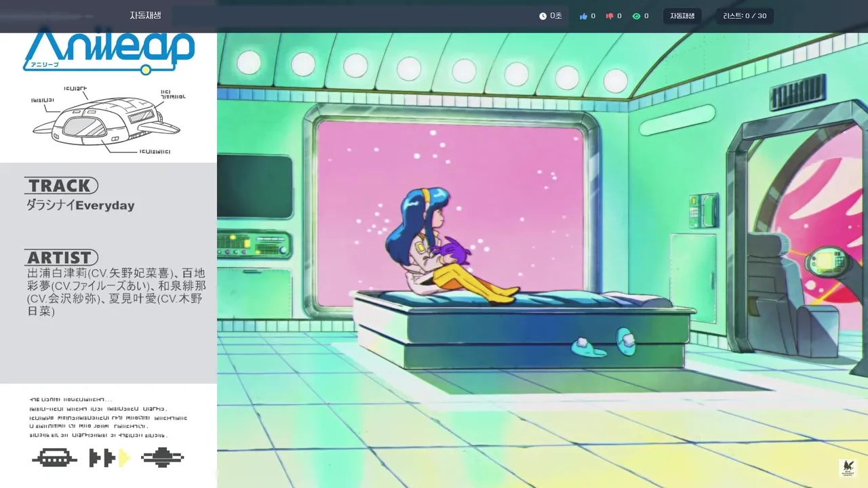Click the Anileap logo
The height and width of the screenshot is (488, 868).
[109, 51]
